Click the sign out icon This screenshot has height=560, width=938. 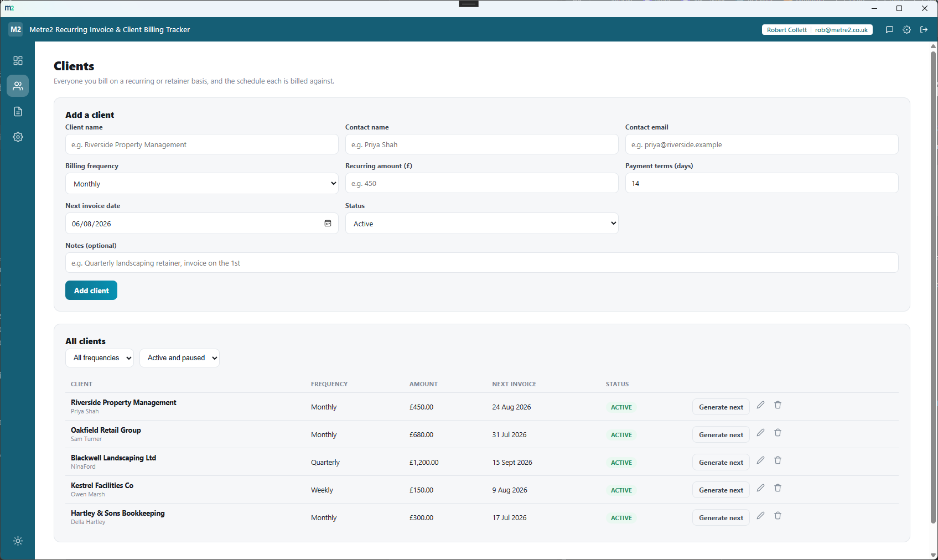tap(924, 29)
